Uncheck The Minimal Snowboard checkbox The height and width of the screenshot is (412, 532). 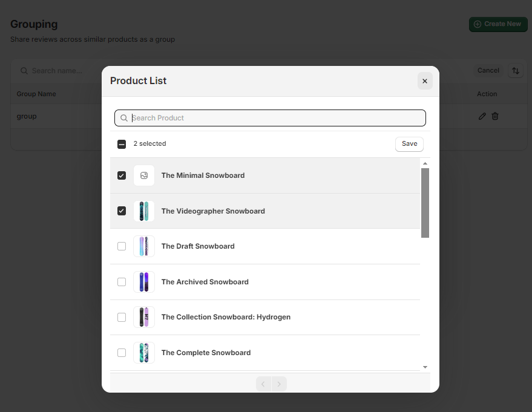(122, 175)
